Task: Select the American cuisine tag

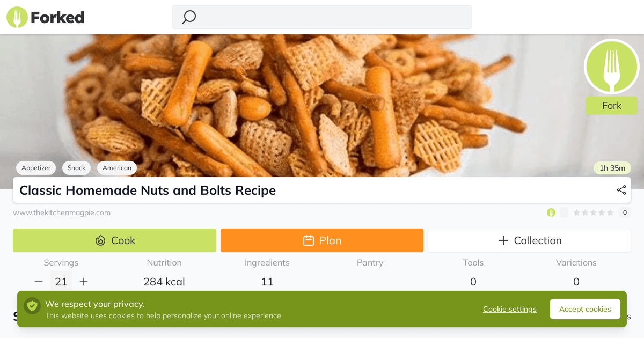Action: click(x=116, y=168)
